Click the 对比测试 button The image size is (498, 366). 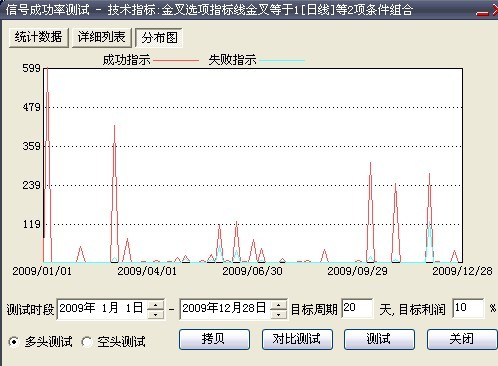tap(297, 339)
